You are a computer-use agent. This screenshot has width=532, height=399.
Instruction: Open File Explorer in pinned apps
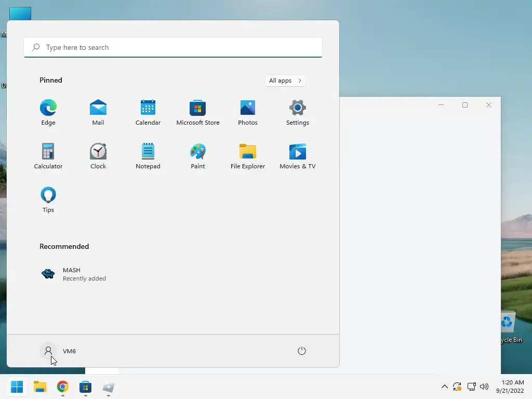pyautogui.click(x=248, y=156)
